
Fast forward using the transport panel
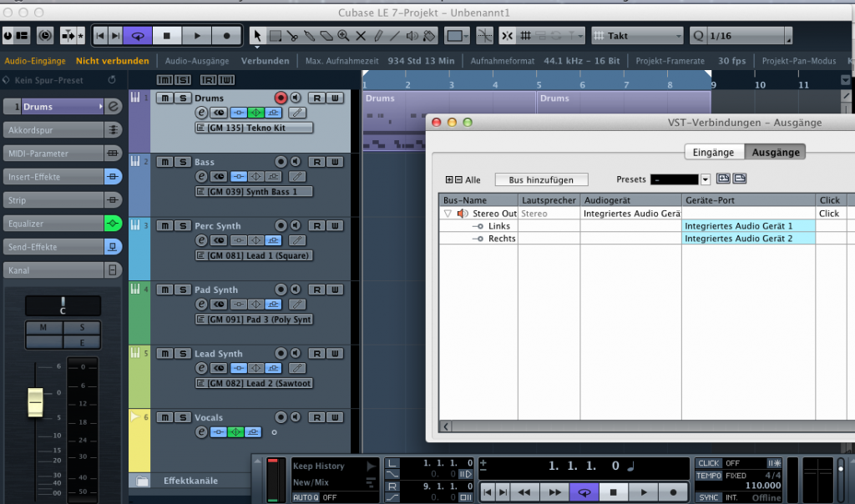554,492
